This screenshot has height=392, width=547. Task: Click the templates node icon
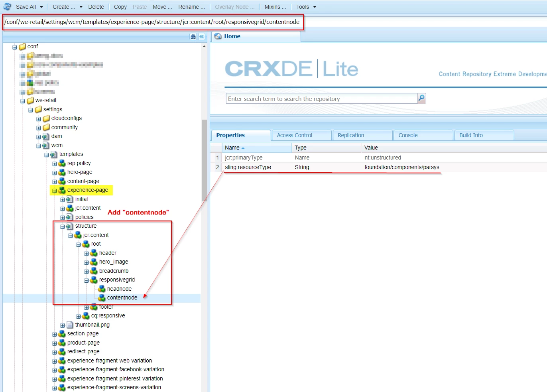[x=54, y=154]
